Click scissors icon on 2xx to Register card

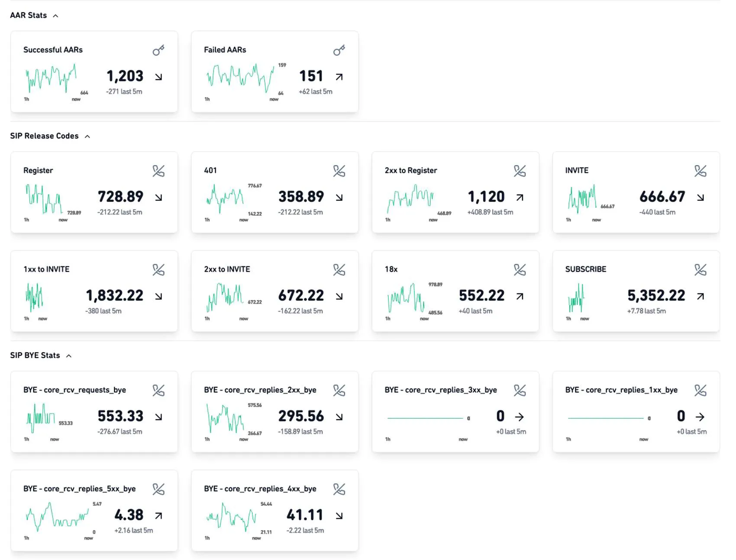(x=520, y=171)
